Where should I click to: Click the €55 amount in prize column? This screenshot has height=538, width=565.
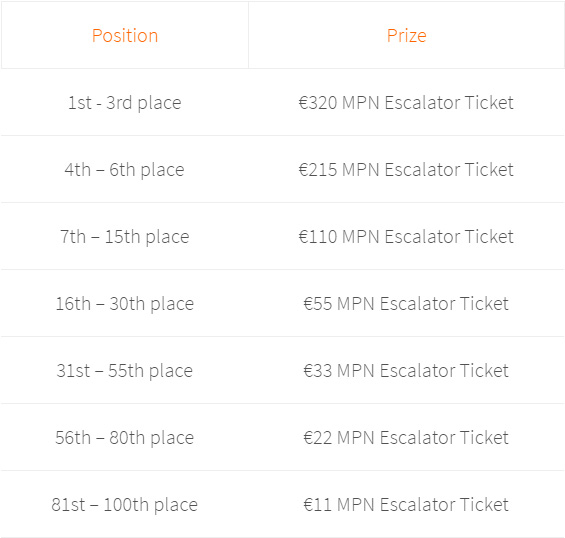(x=318, y=303)
